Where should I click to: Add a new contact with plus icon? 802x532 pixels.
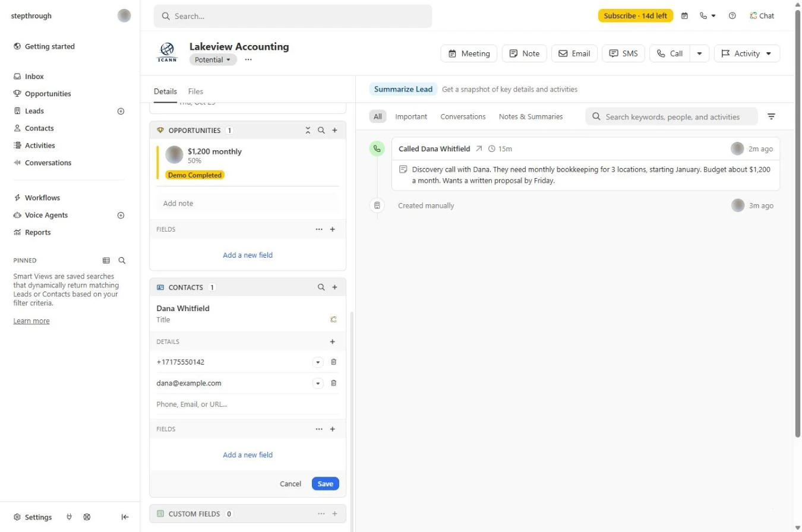pyautogui.click(x=334, y=287)
